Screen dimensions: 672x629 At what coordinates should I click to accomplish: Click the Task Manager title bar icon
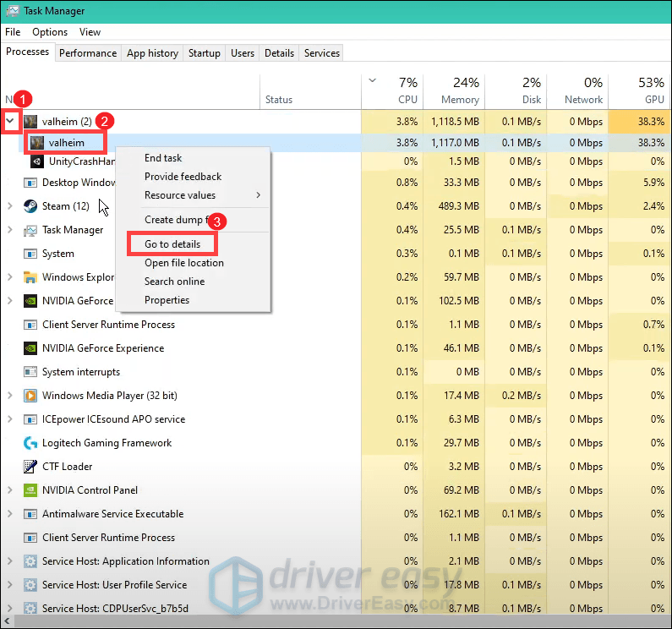[13, 11]
